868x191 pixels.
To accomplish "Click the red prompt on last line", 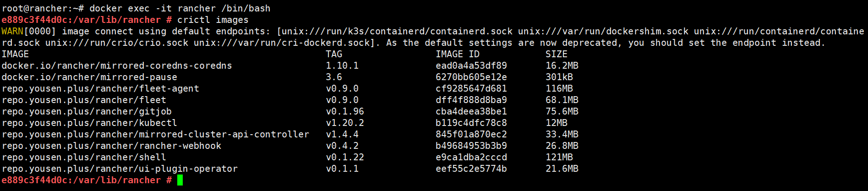I will coord(87,180).
